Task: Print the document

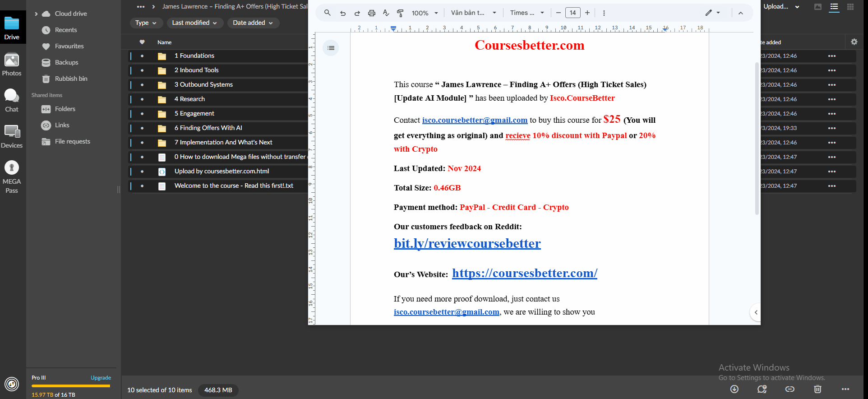Action: click(372, 13)
